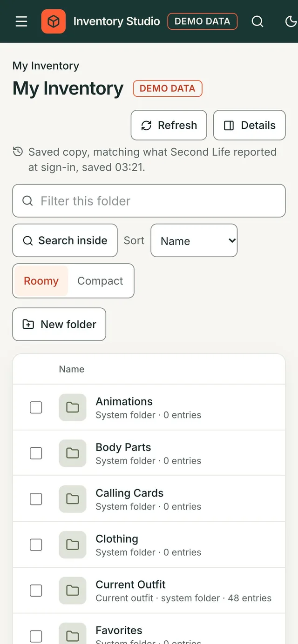Image resolution: width=298 pixels, height=644 pixels.
Task: Switch to the Compact density view
Action: tap(100, 281)
